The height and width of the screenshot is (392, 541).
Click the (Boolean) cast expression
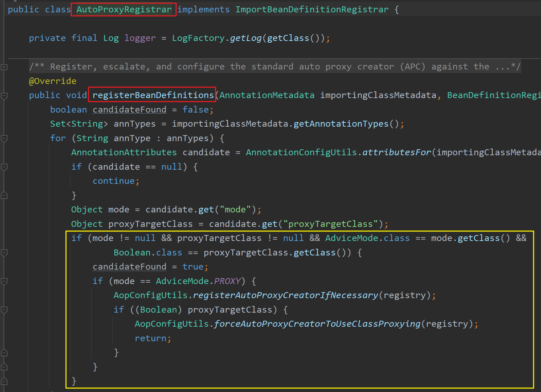pos(158,310)
